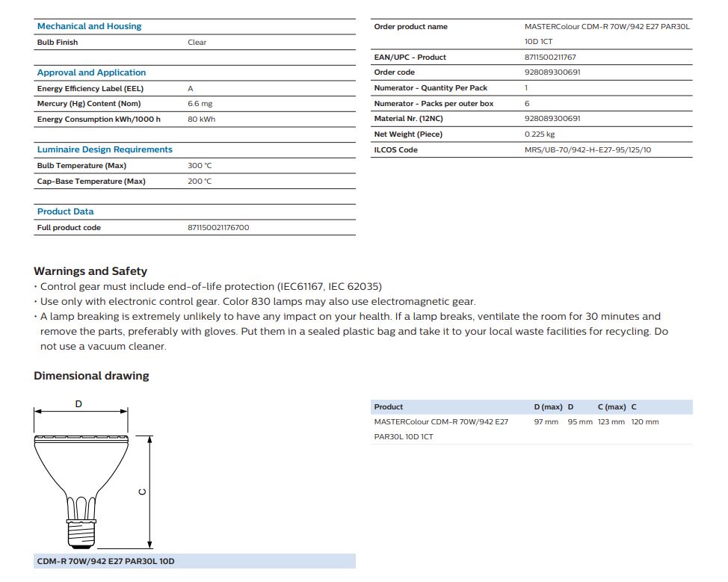728x582 pixels.
Task: Select order code value '928089300691'
Action: click(552, 72)
